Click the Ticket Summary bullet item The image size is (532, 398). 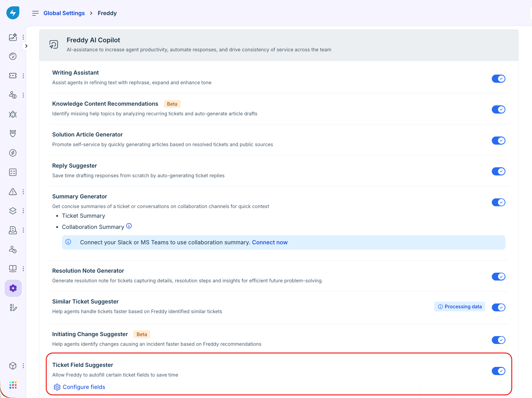[84, 216]
